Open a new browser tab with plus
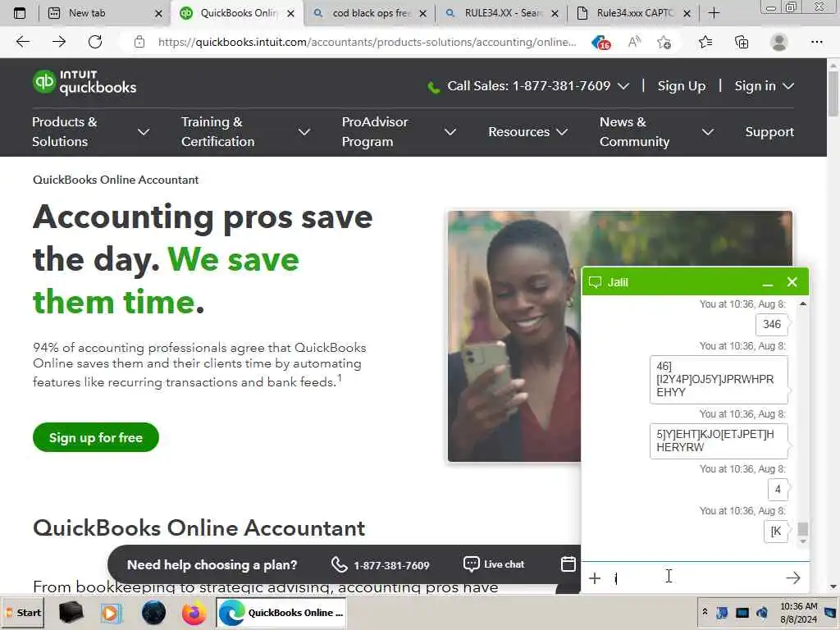 pos(714,13)
